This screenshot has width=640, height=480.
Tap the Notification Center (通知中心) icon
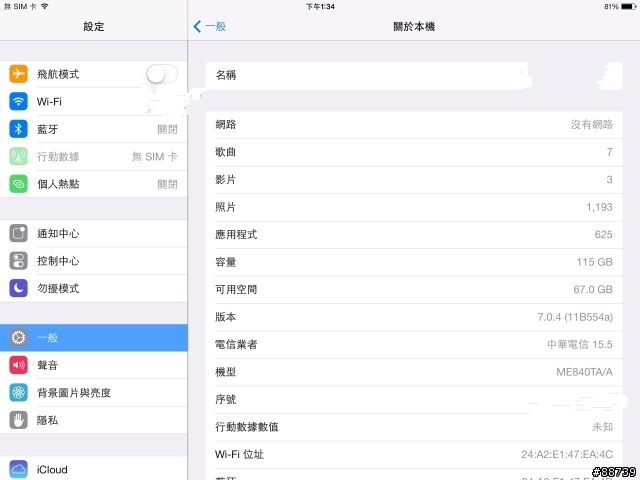coord(18,233)
